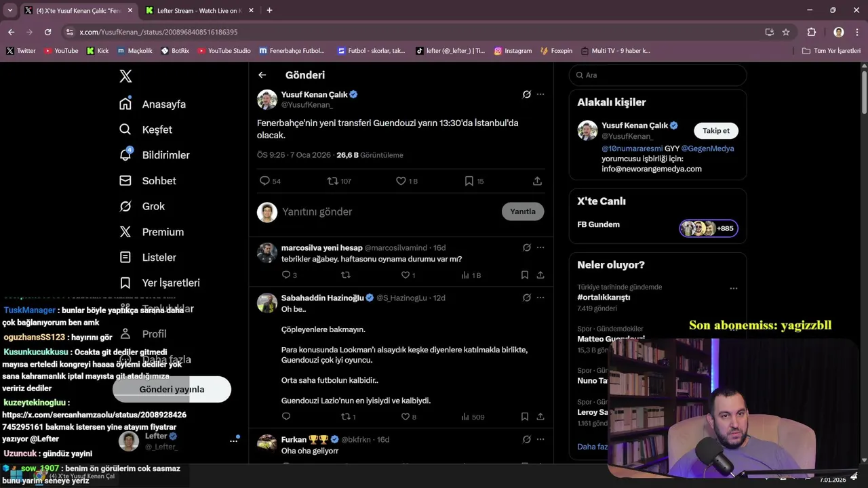
Task: Click Furkan's profile avatar
Action: 267,445
